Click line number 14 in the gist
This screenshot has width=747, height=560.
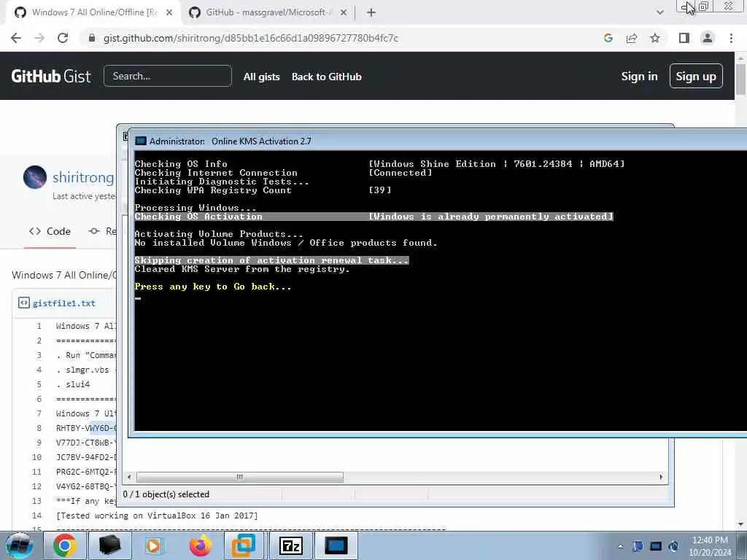pyautogui.click(x=36, y=516)
